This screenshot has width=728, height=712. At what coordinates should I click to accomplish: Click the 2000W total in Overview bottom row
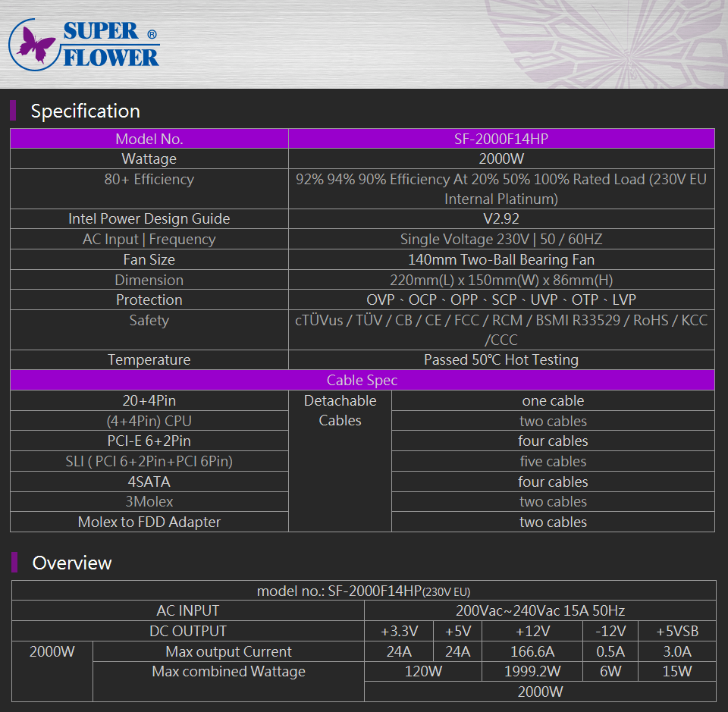(x=540, y=692)
